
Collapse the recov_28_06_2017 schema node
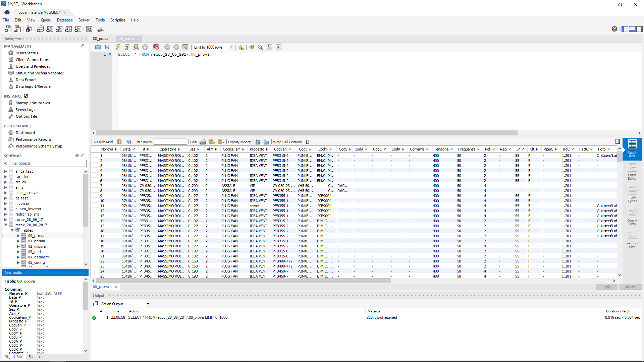6,225
